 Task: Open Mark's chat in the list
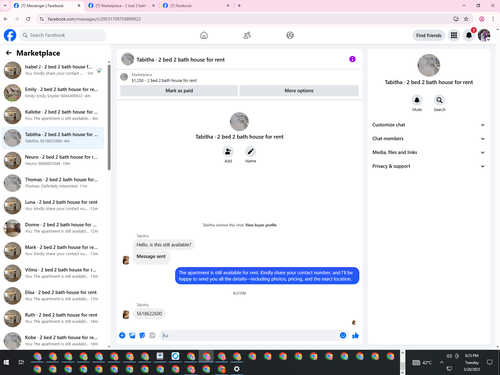point(53,250)
